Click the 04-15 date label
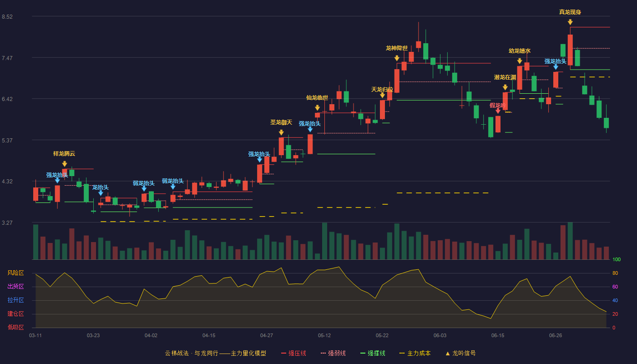The width and height of the screenshot is (637, 364). click(209, 335)
